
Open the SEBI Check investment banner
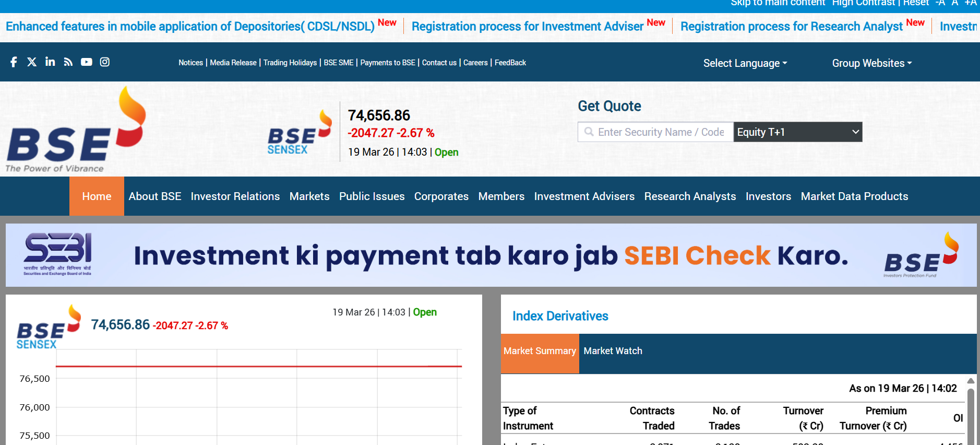click(x=491, y=255)
